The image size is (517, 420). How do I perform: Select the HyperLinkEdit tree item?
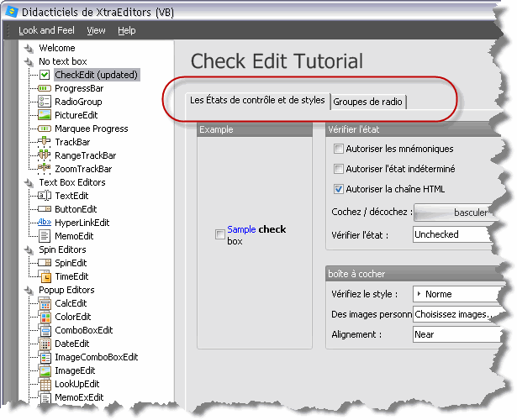pyautogui.click(x=82, y=223)
